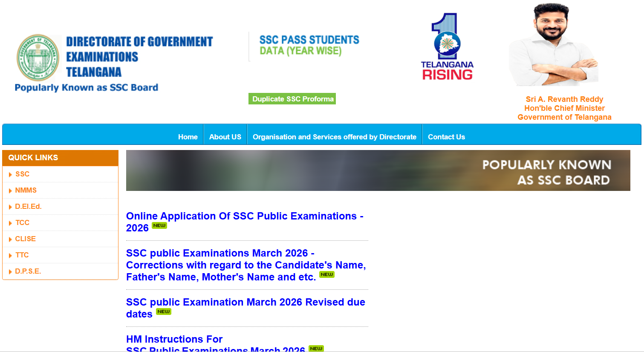This screenshot has height=352, width=644.
Task: Click the NEW badge beside Online Application 2026
Action: point(159,226)
